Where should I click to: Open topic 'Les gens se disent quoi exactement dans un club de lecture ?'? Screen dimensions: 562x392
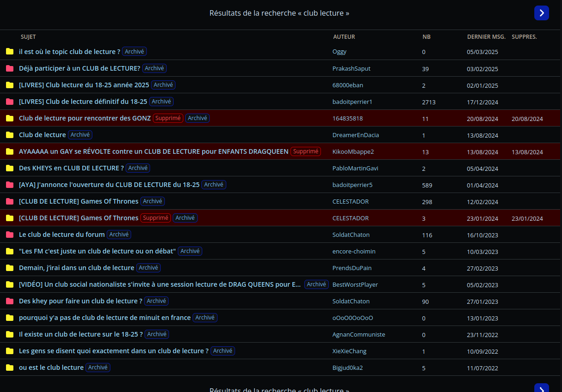point(114,351)
